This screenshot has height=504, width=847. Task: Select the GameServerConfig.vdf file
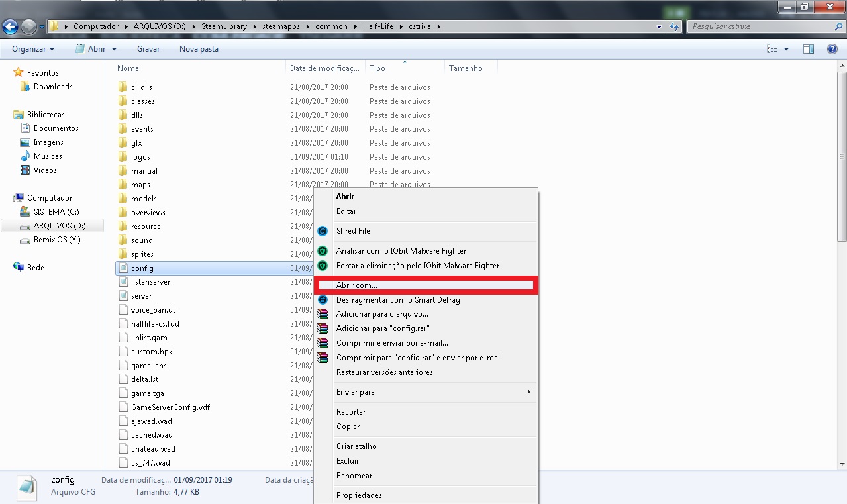click(x=170, y=407)
